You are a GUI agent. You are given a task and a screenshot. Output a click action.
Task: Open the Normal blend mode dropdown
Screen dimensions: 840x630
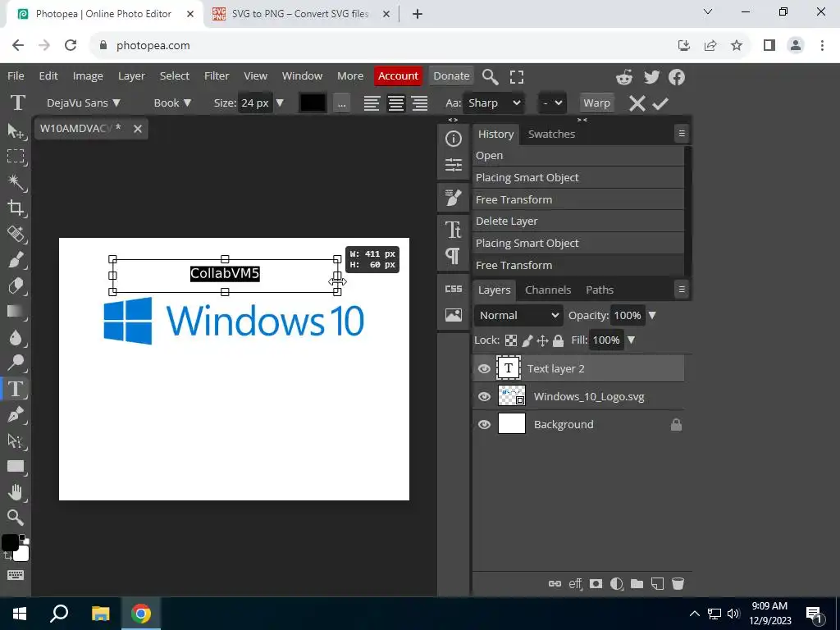[518, 316]
